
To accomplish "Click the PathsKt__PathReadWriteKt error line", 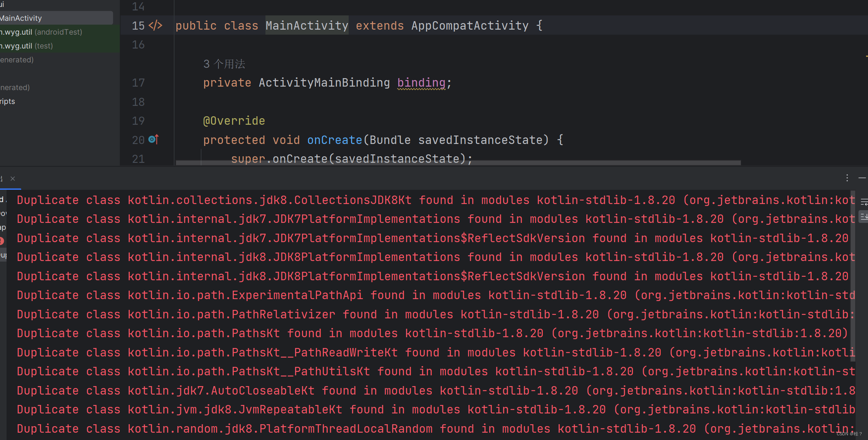I will (x=436, y=353).
